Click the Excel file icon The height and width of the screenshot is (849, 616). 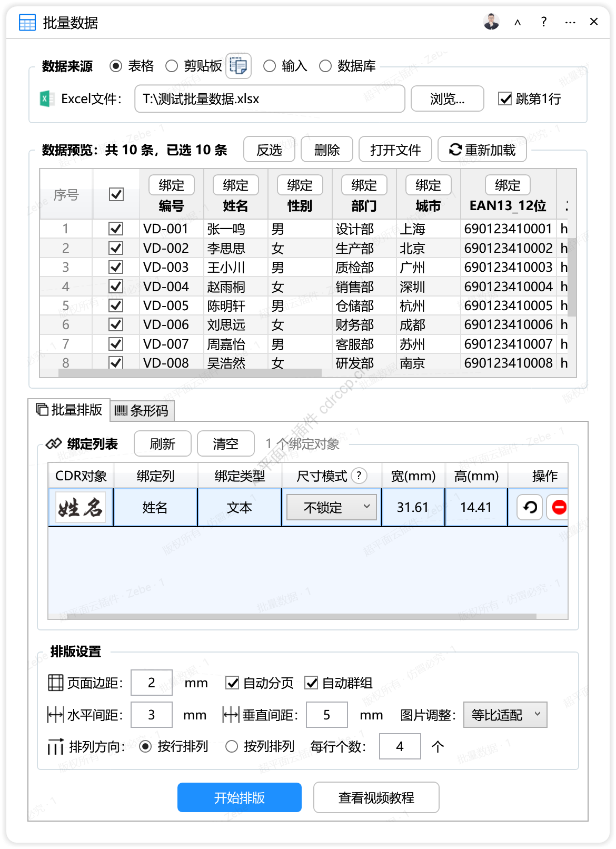(x=47, y=98)
